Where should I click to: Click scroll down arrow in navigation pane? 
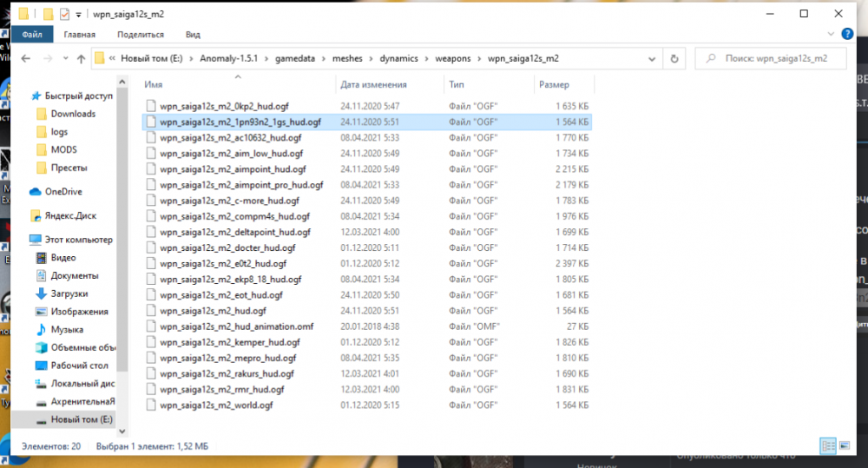122,432
